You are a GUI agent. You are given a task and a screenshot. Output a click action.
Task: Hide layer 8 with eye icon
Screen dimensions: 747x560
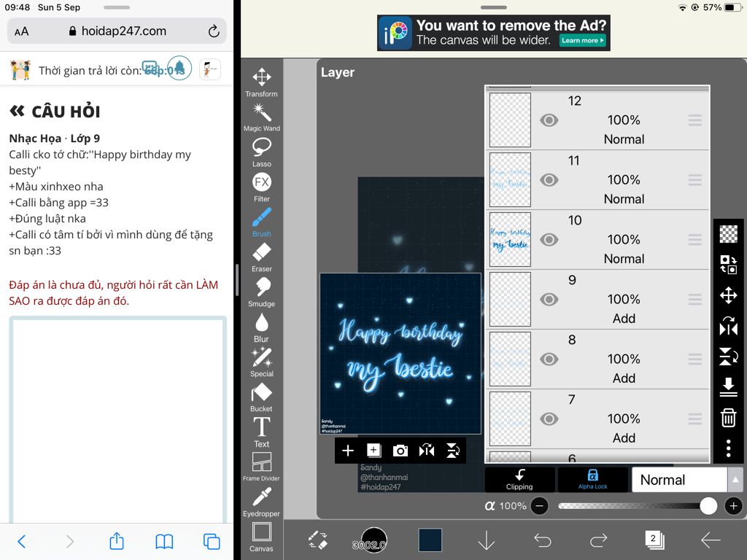point(549,359)
